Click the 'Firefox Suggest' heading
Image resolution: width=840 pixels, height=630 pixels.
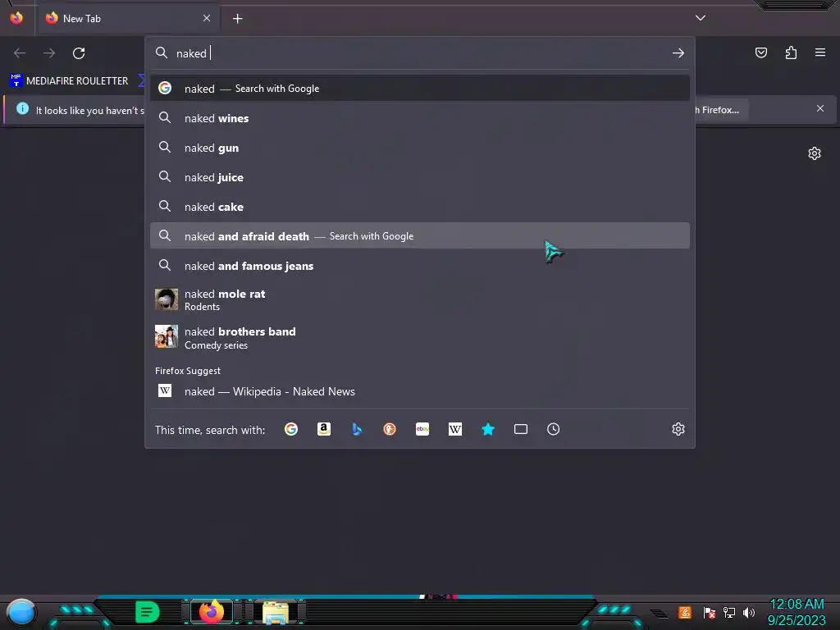(188, 371)
